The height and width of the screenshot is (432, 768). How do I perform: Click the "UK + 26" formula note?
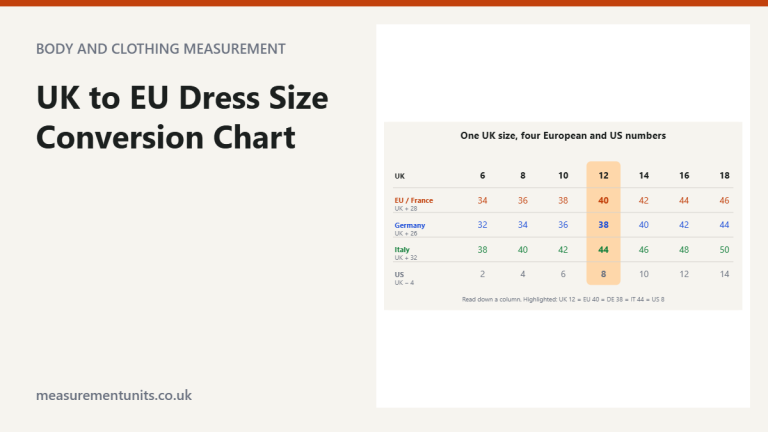[x=406, y=234]
